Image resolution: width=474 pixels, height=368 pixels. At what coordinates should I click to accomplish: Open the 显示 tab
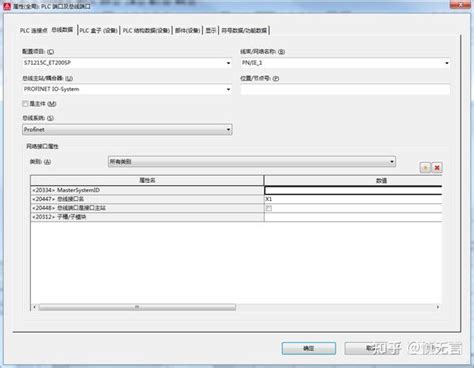[211, 30]
